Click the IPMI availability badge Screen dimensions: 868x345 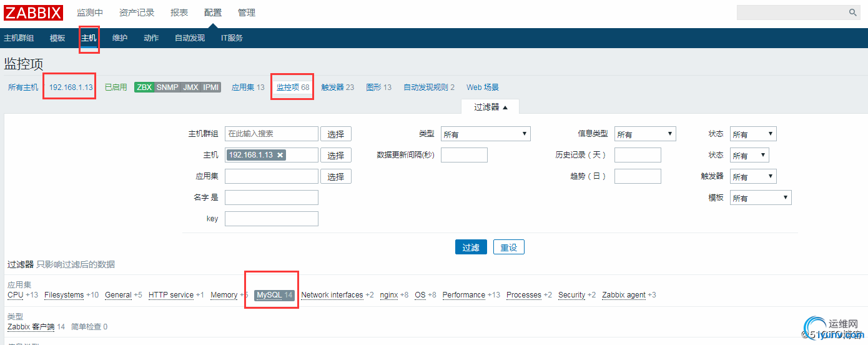(x=211, y=87)
